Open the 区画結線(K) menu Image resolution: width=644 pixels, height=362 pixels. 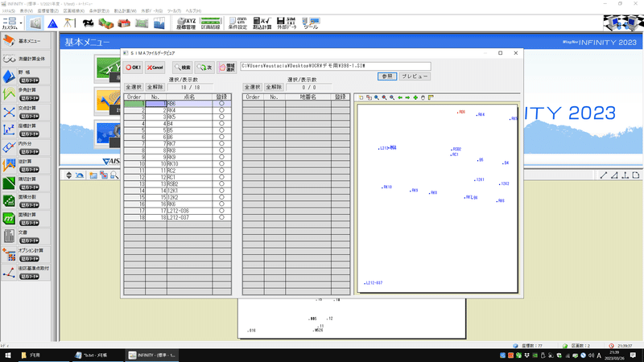click(x=74, y=11)
